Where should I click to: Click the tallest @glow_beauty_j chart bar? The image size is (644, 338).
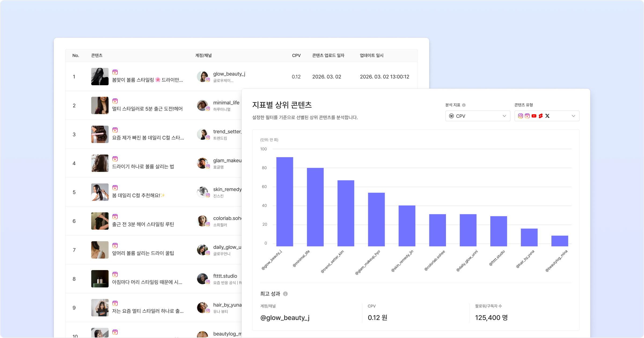285,201
